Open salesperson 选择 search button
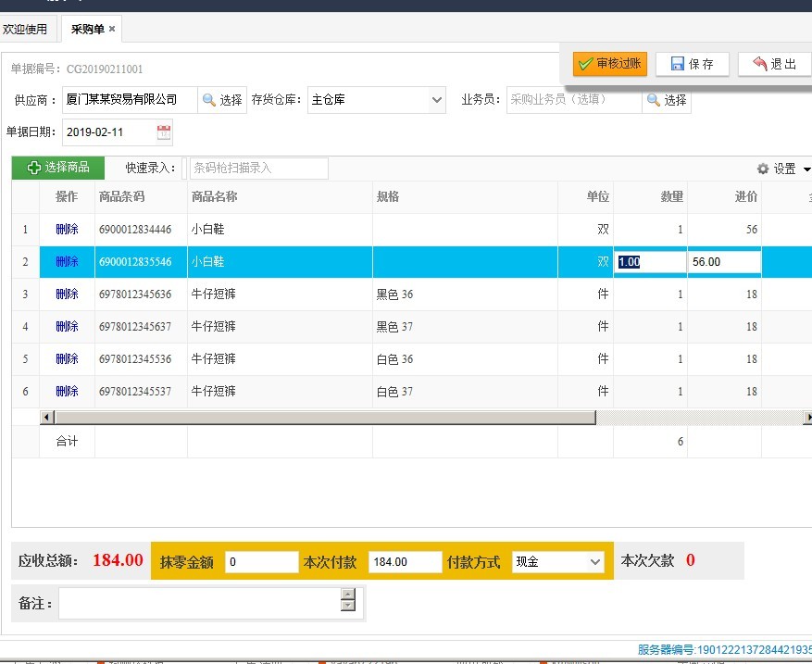812x664 pixels. point(667,100)
